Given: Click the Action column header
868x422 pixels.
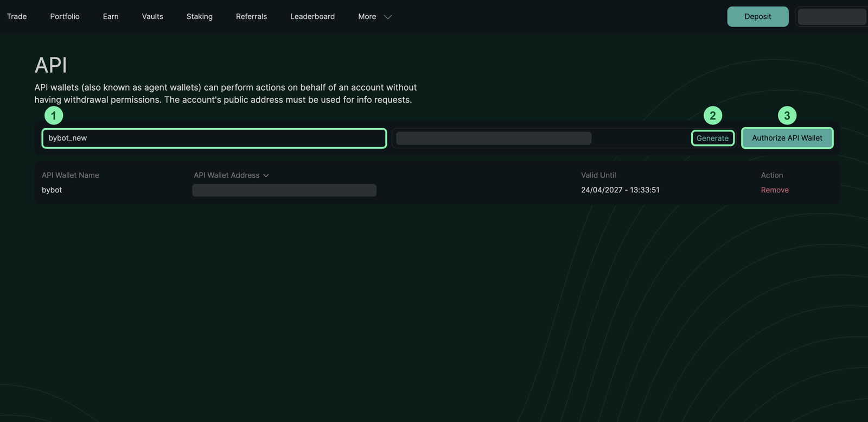Looking at the screenshot, I should coord(772,175).
